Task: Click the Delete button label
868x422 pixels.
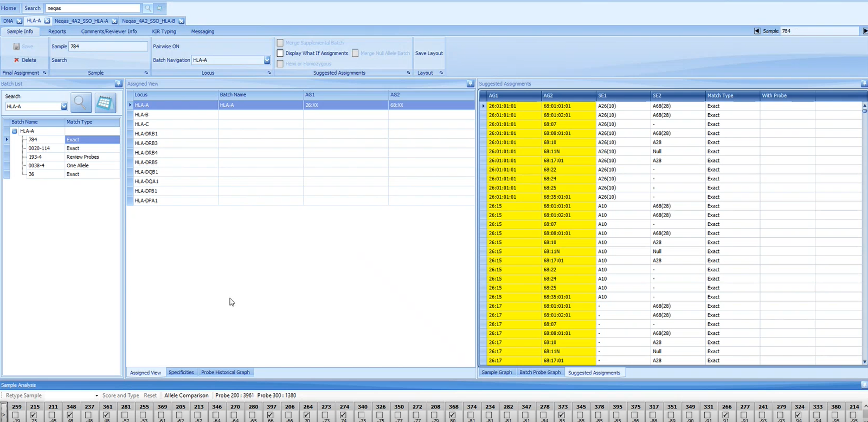Action: click(29, 60)
